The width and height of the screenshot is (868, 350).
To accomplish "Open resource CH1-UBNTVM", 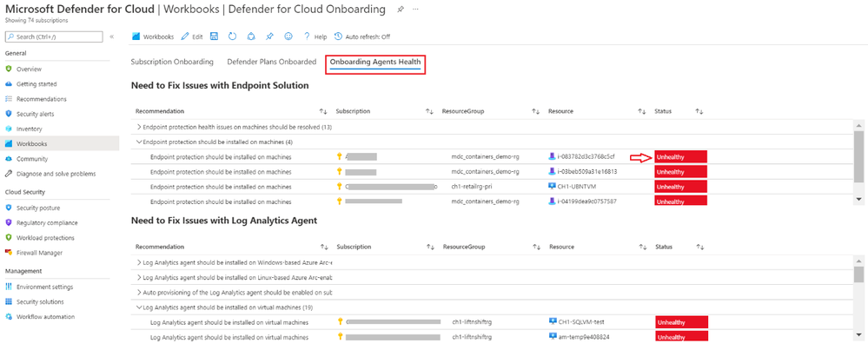I will pos(577,187).
